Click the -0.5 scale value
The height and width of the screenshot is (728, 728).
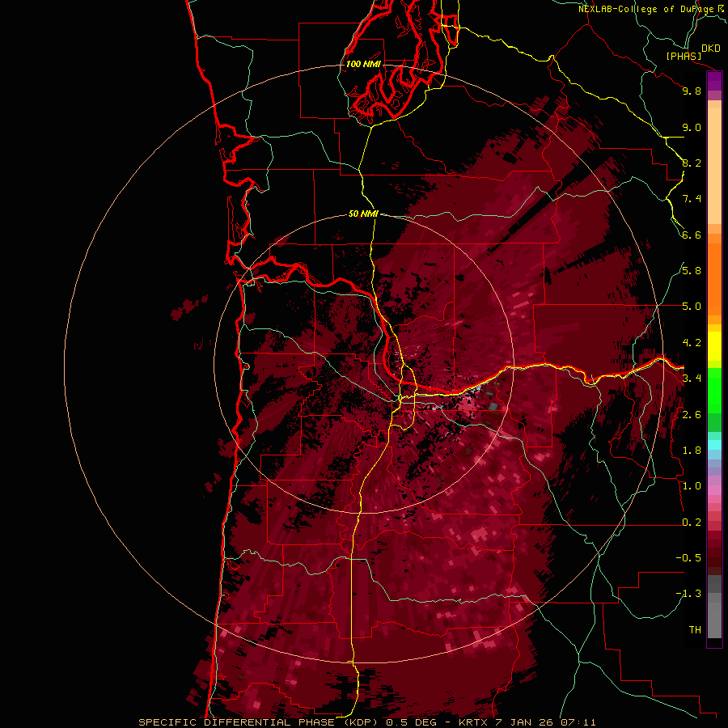[688, 558]
